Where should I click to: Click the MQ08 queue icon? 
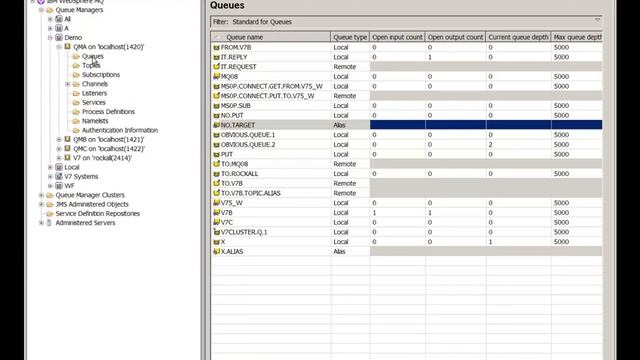216,76
